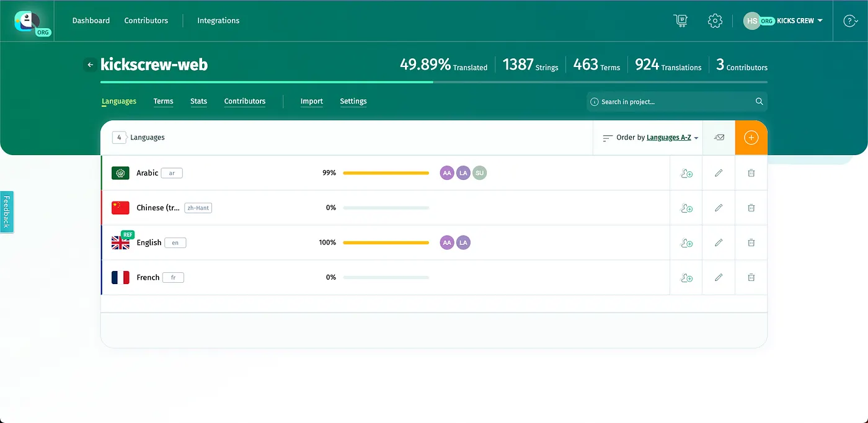868x423 pixels.
Task: Click the send notification envelope icon
Action: coord(719,137)
